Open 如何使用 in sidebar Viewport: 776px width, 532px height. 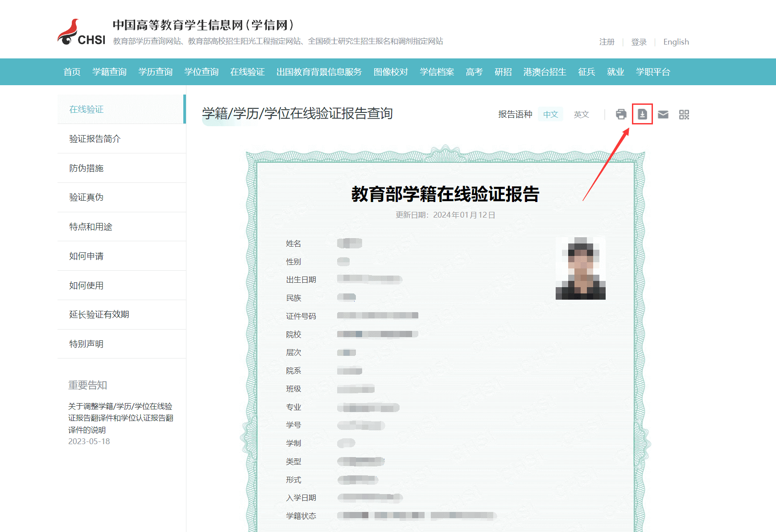pos(121,285)
